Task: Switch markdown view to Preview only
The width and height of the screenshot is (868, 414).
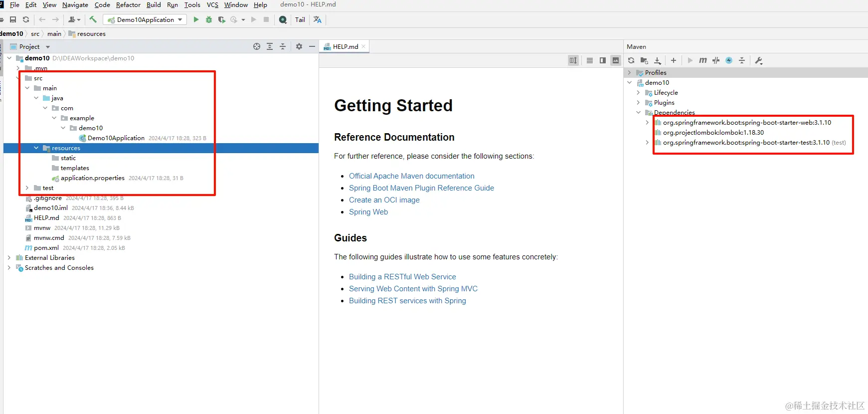Action: [x=616, y=60]
